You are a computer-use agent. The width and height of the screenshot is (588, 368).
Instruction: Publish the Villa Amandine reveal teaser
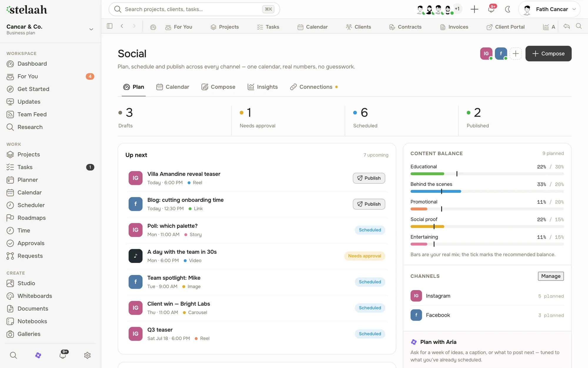(369, 178)
